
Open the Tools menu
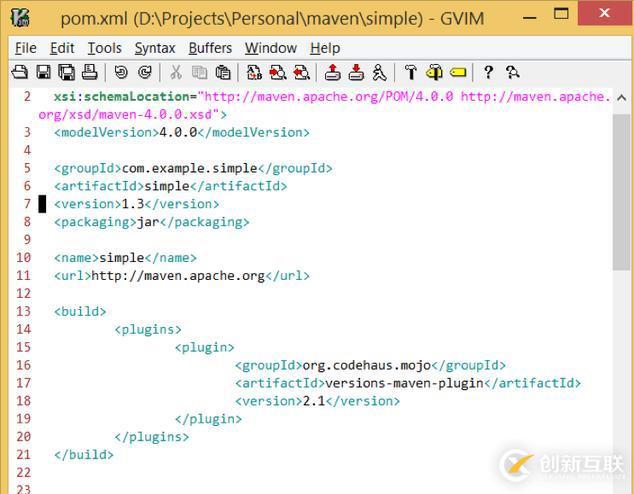coord(105,48)
